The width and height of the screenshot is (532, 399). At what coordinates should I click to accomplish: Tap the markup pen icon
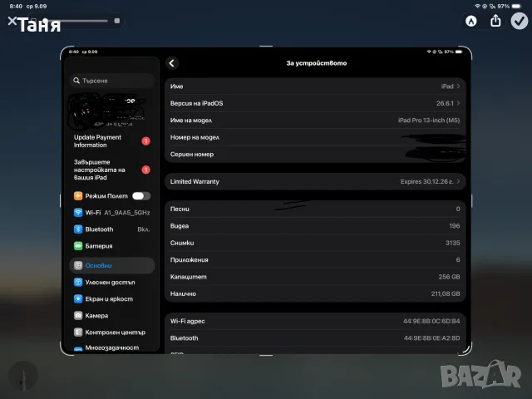[471, 21]
